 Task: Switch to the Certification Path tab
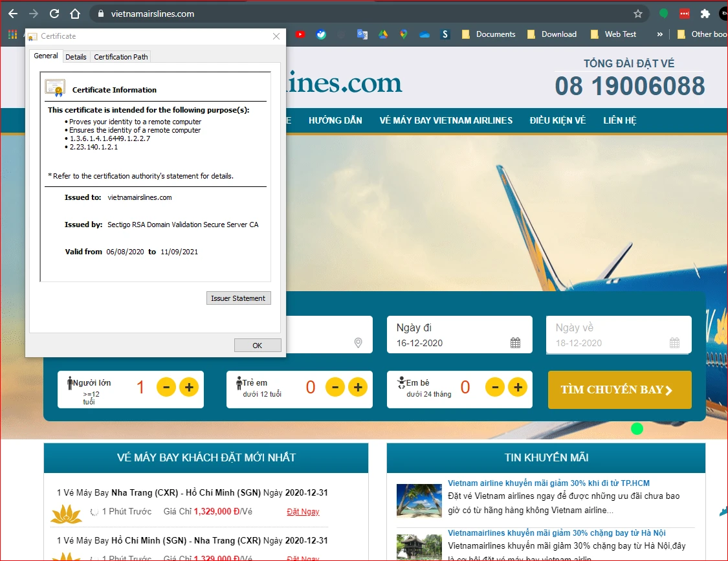(x=121, y=57)
